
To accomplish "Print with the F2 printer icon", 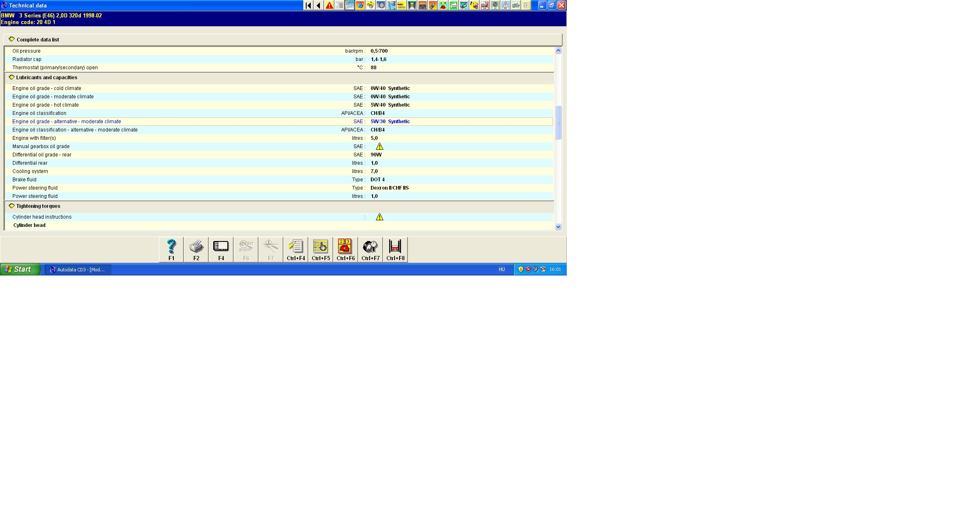I will tap(196, 249).
